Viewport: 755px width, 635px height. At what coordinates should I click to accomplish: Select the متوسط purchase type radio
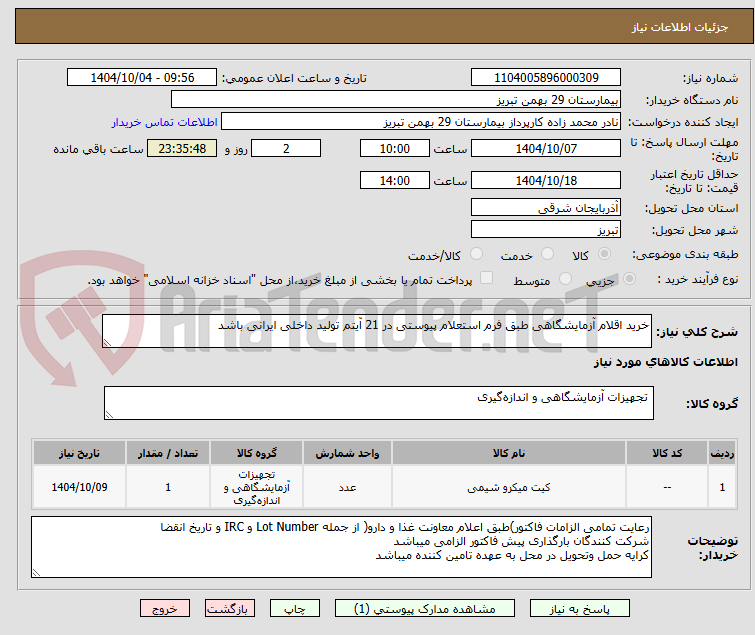coord(565,279)
